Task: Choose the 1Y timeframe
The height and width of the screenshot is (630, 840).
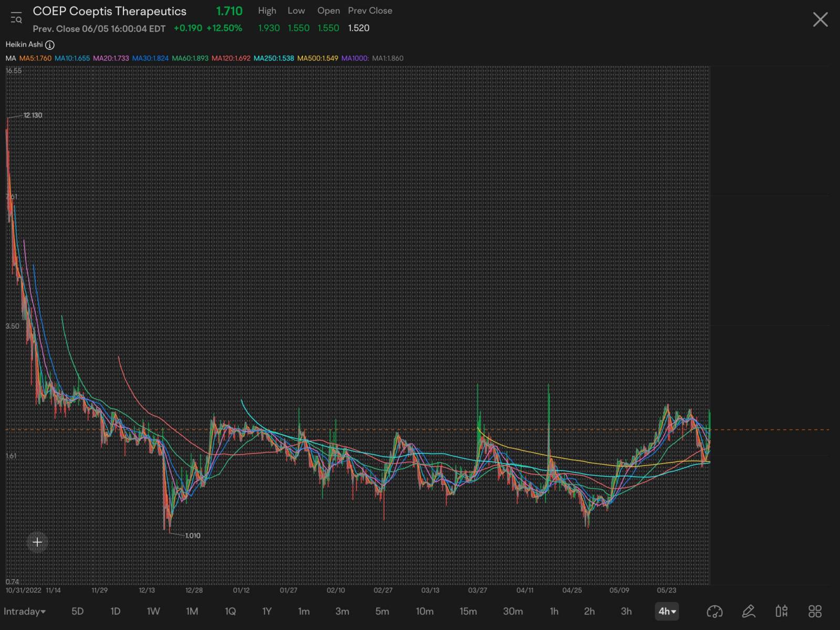Action: [267, 611]
